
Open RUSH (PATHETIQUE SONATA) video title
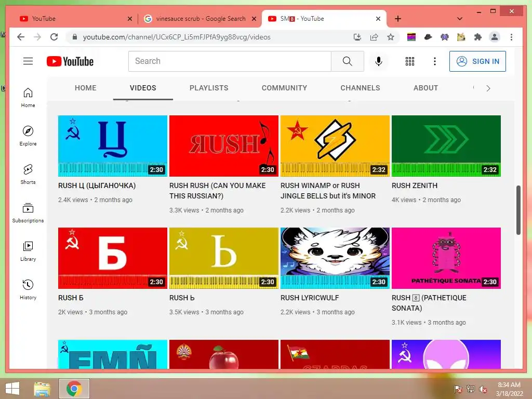tap(429, 303)
